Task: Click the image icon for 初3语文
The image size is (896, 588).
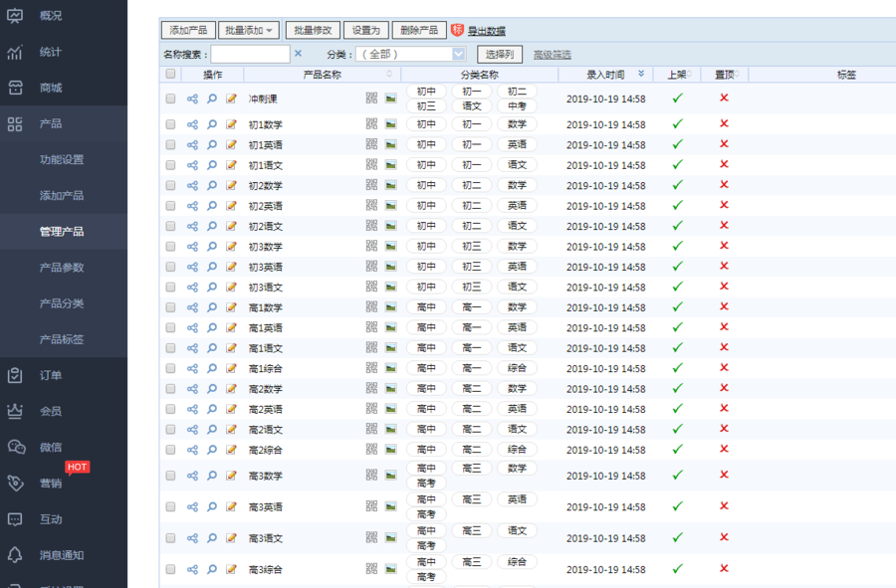Action: 391,287
